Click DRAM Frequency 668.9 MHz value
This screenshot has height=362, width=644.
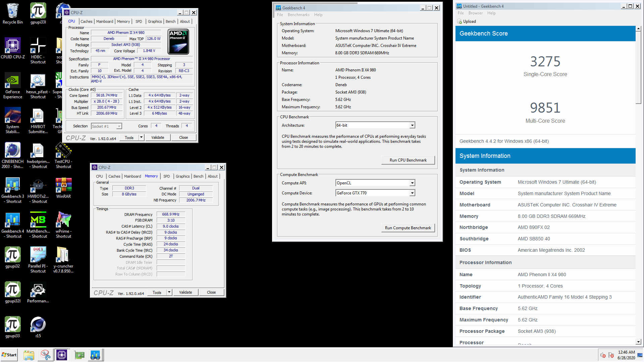click(x=171, y=215)
